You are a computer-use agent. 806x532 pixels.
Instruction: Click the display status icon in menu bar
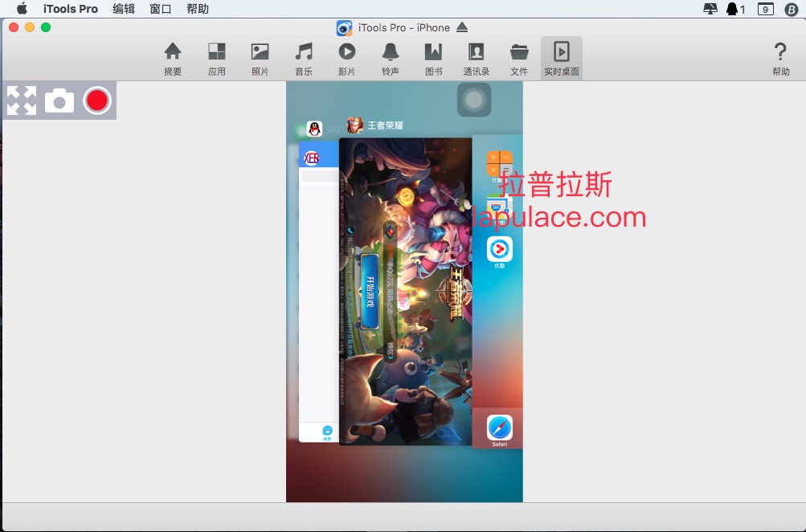point(710,9)
